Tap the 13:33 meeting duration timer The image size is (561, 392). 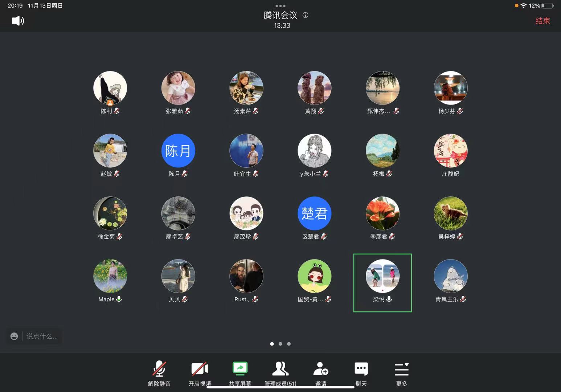(282, 25)
